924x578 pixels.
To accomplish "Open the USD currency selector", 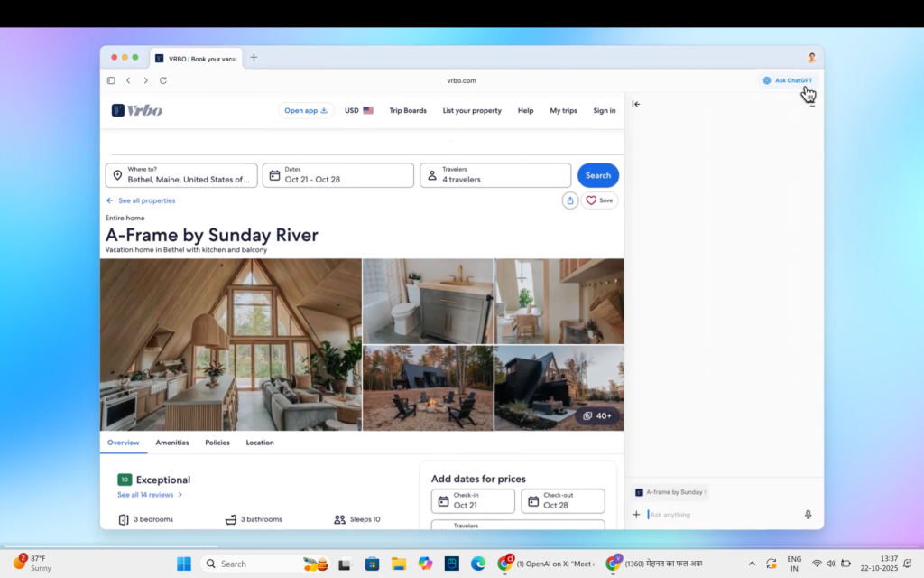I will [357, 110].
